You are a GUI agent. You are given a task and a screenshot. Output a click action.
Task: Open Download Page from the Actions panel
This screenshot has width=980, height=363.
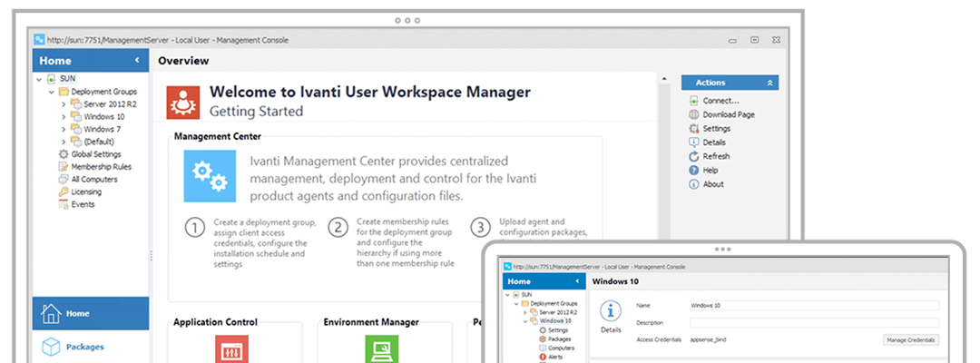[x=722, y=114]
